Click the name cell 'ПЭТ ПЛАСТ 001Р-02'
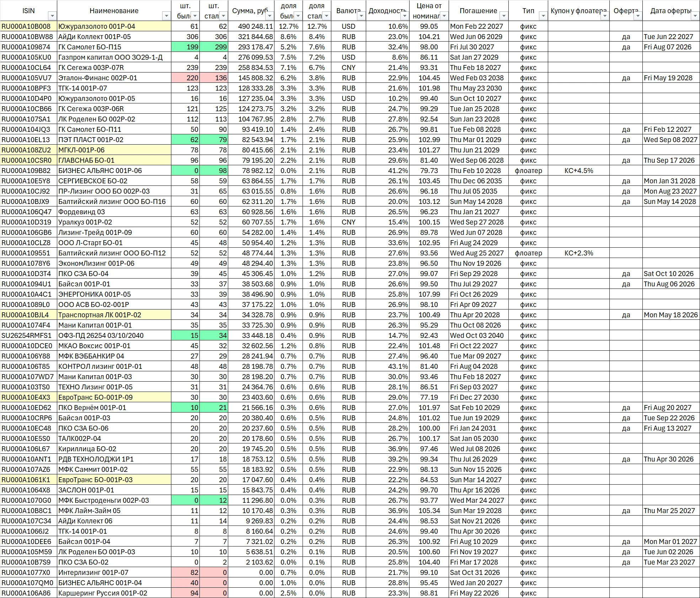 pyautogui.click(x=114, y=140)
